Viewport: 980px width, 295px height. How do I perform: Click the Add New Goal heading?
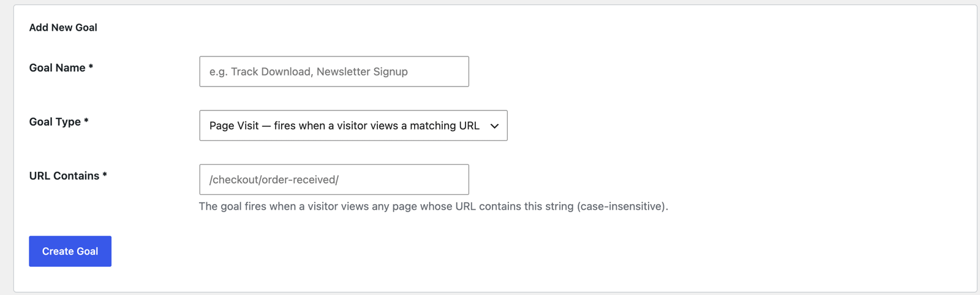(63, 28)
